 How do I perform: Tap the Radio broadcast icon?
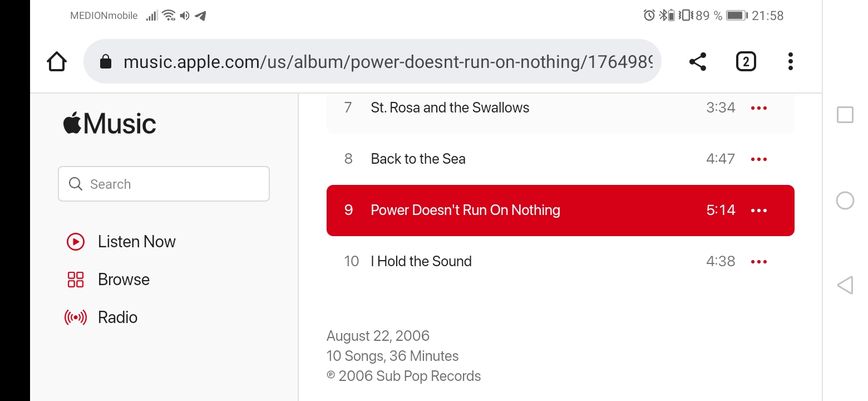point(76,317)
